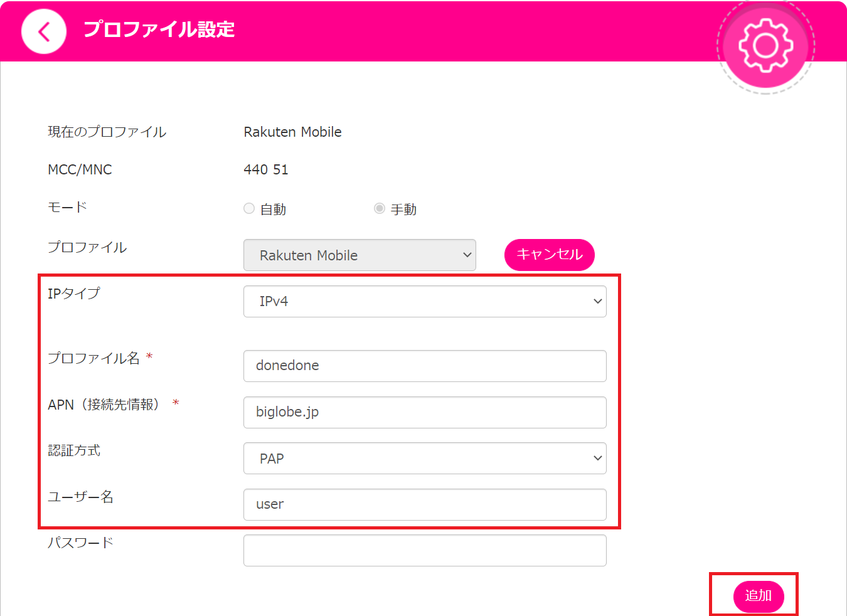
Task: Click the ユーザー名 label
Action: point(80,497)
